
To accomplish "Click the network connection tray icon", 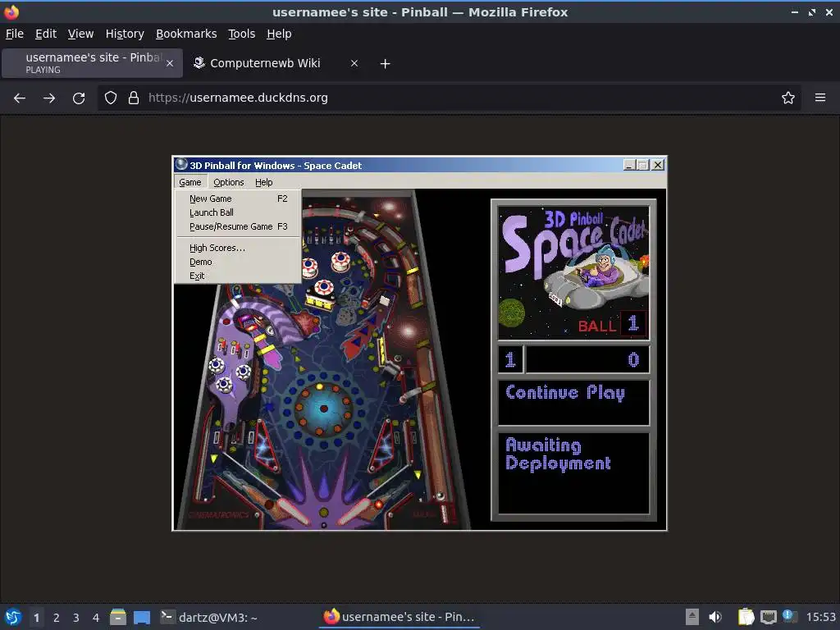I will pos(768,618).
